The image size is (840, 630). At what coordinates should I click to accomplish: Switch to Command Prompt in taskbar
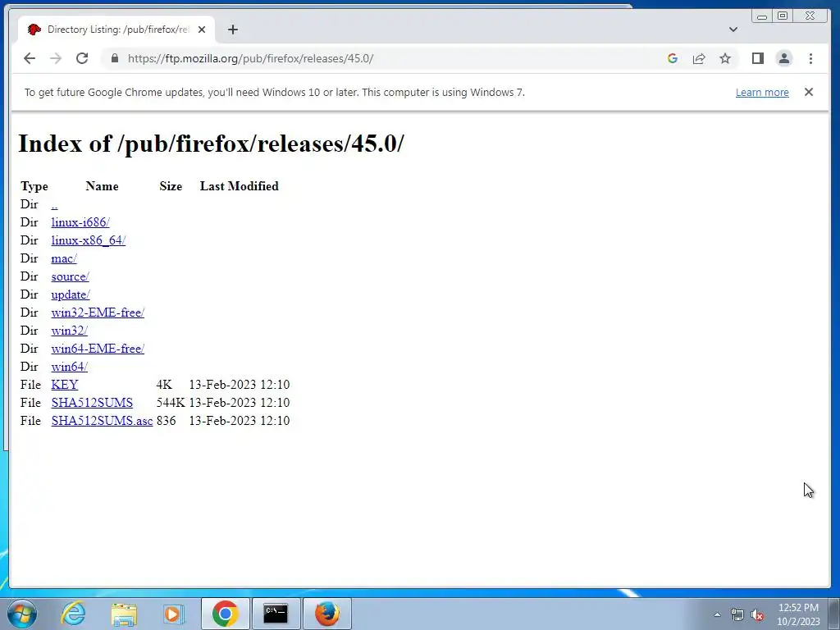[x=276, y=614]
